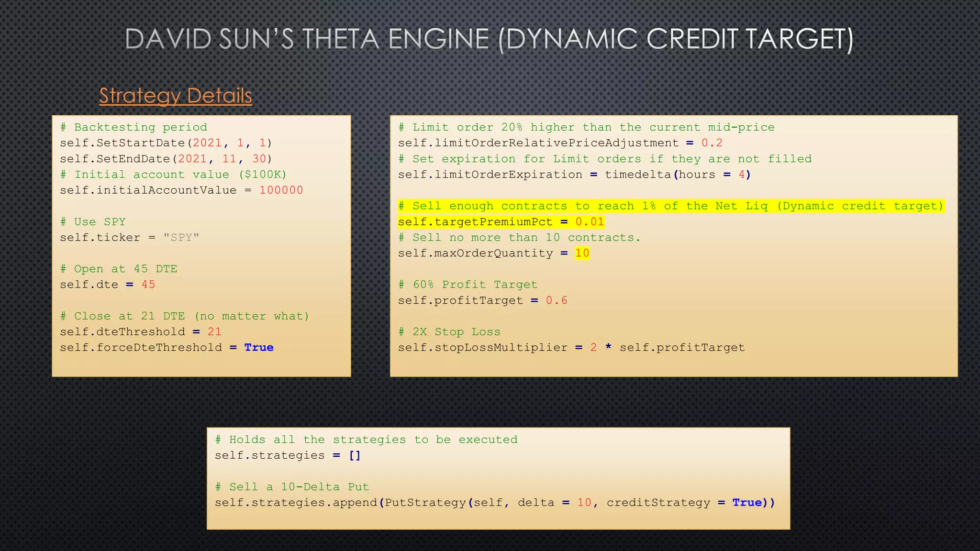
Task: Click the limitOrderRelativePriceAdjustment line
Action: (x=560, y=143)
